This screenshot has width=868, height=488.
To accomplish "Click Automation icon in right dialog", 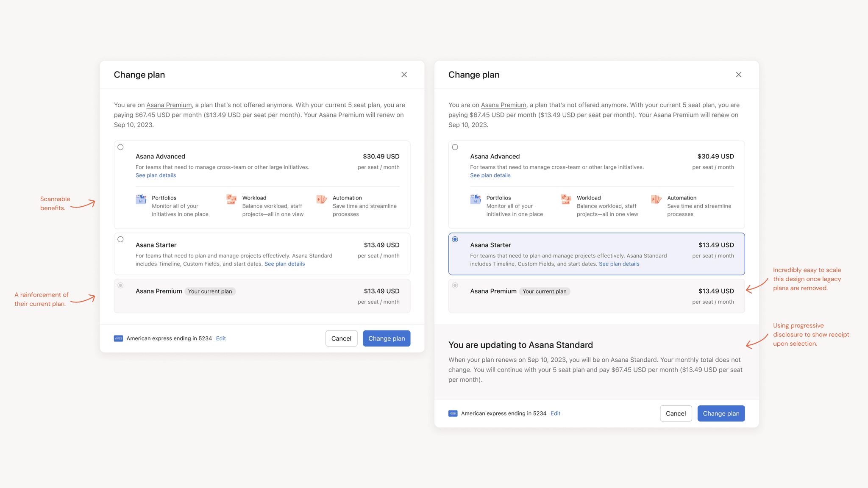I will (x=656, y=199).
